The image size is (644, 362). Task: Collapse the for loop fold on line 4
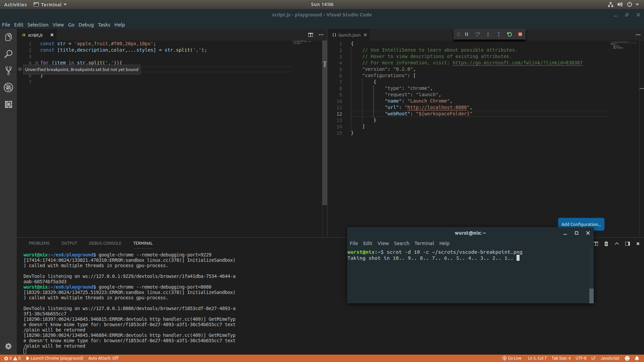coord(37,63)
